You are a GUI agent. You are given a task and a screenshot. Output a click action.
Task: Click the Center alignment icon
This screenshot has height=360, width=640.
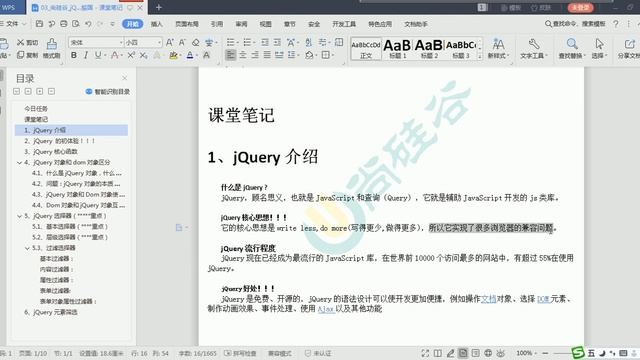coord(243,54)
